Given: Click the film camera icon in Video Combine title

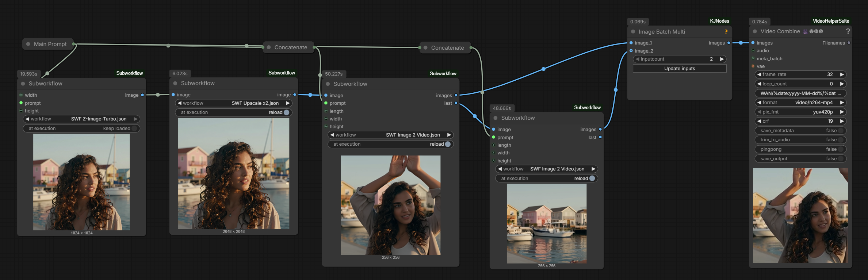Looking at the screenshot, I should [x=805, y=32].
